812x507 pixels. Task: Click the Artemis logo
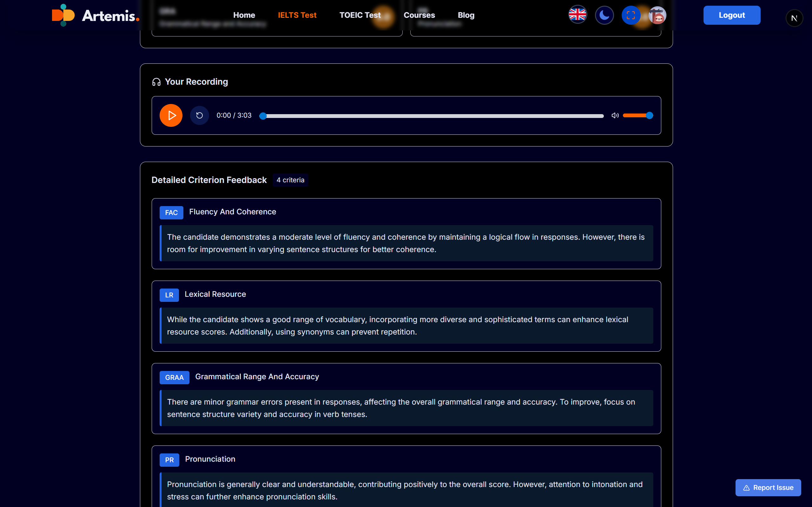click(x=96, y=15)
